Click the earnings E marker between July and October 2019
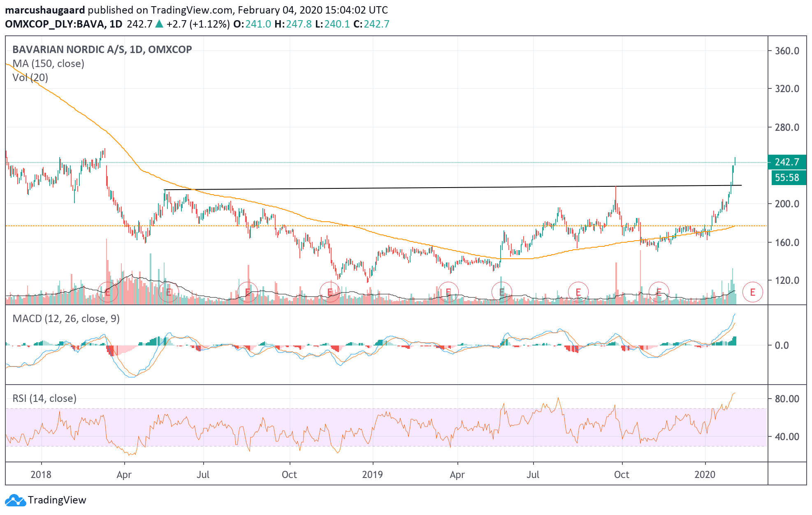812x515 pixels. tap(578, 292)
